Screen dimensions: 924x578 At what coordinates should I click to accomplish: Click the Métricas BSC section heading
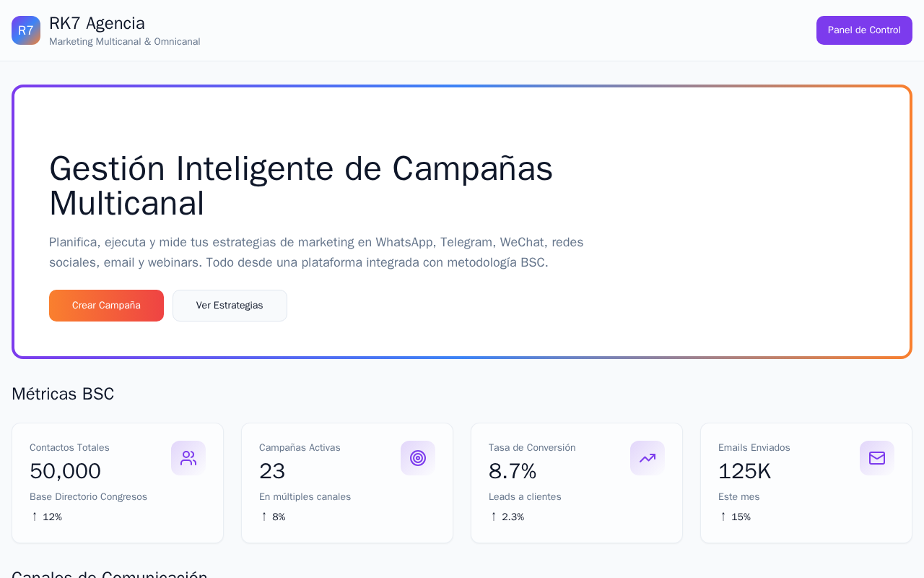click(x=63, y=394)
